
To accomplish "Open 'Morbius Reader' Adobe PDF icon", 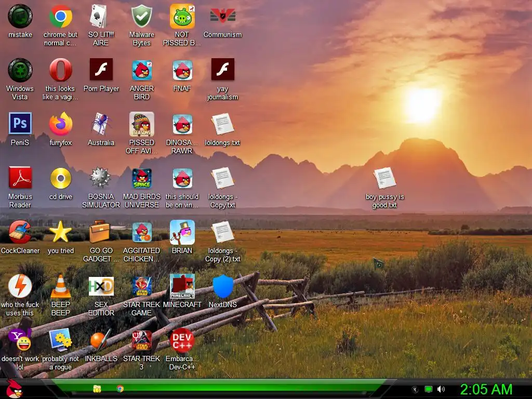I will (20, 178).
